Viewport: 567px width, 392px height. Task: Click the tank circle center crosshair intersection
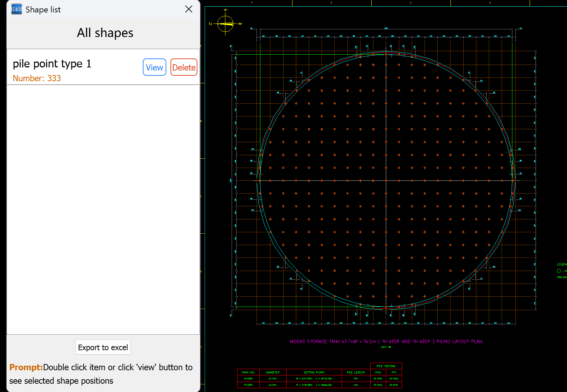coord(386,180)
